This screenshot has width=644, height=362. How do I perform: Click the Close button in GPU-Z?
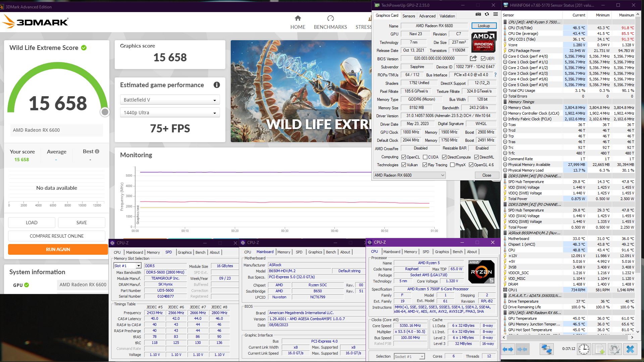(x=487, y=175)
